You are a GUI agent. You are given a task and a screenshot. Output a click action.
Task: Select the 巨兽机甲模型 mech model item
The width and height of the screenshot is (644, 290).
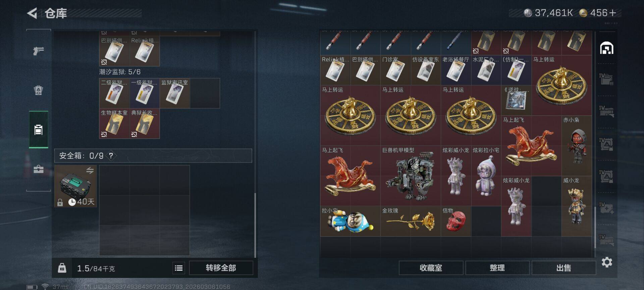point(411,176)
